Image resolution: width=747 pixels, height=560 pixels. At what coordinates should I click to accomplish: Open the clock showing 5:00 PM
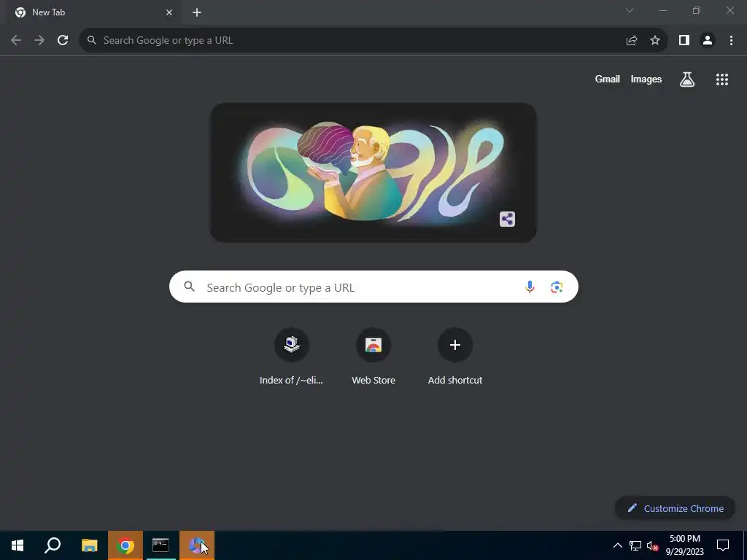(x=684, y=545)
